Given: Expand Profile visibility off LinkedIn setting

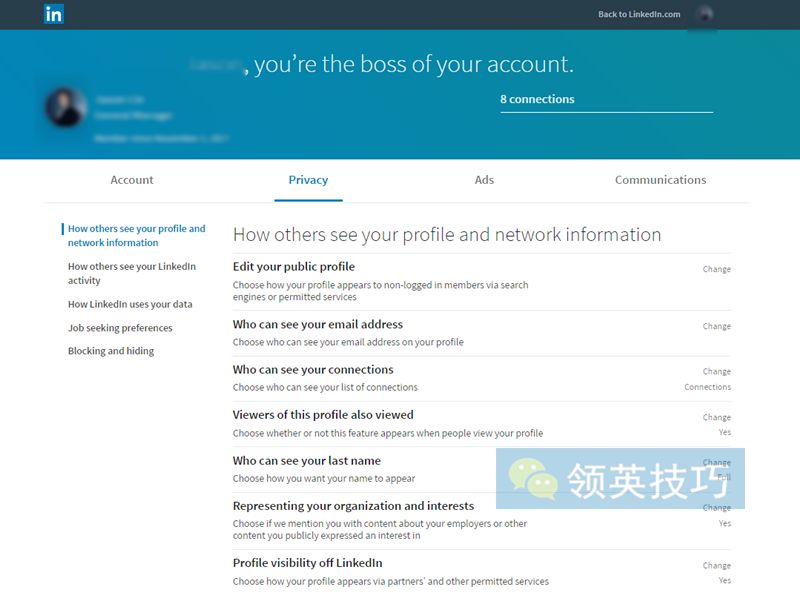Looking at the screenshot, I should 482,571.
